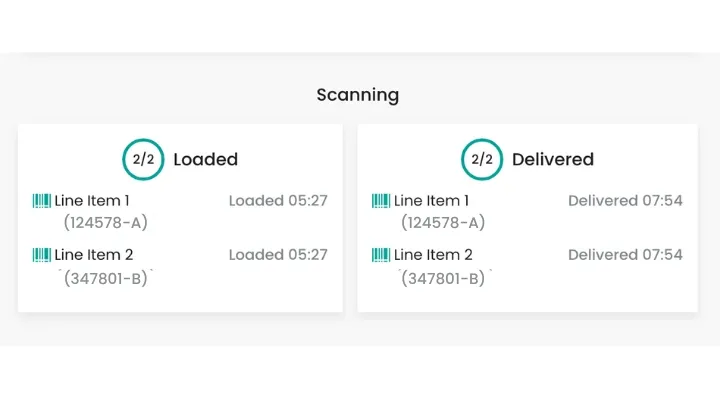
Task: Select the Scanning section heading
Action: pos(358,96)
